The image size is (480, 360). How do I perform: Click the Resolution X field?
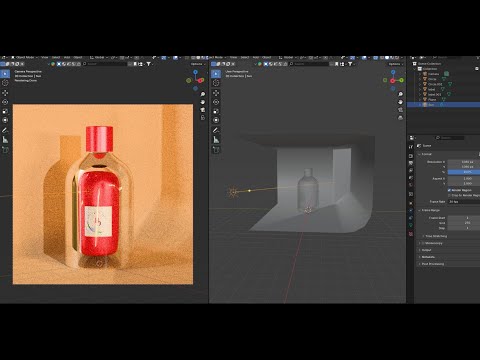coord(464,162)
